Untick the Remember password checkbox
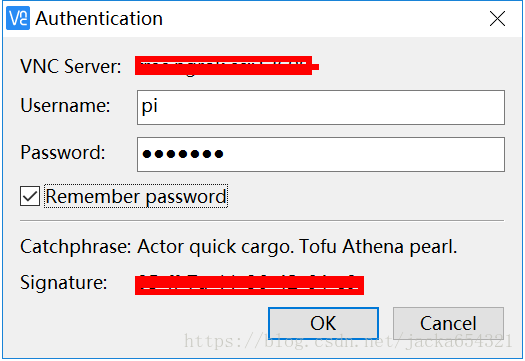 [x=30, y=196]
